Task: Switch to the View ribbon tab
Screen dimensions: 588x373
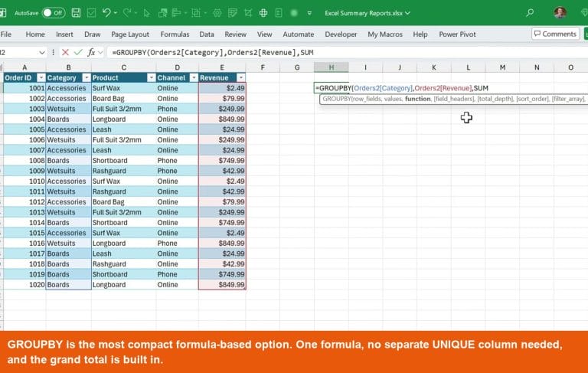Action: [x=264, y=34]
